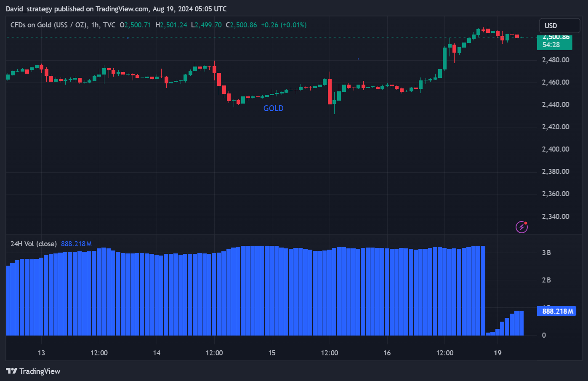
Task: Click the 2B volume axis label
Action: coord(546,280)
